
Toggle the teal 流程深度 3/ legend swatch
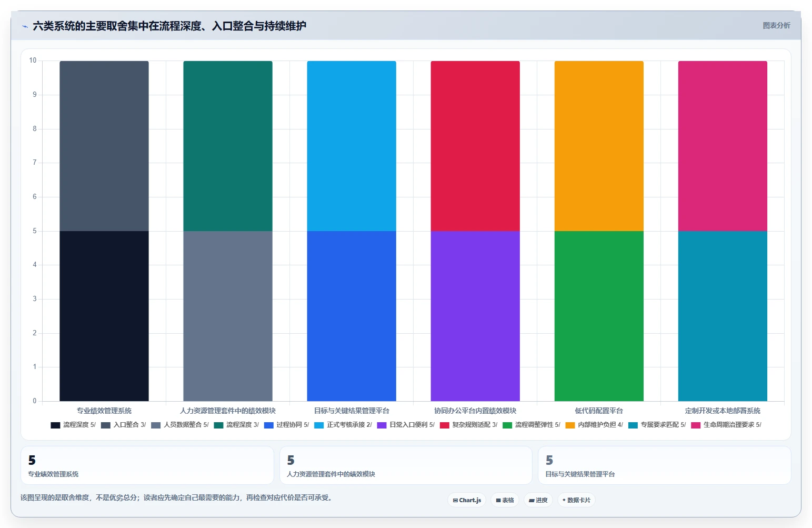point(218,425)
